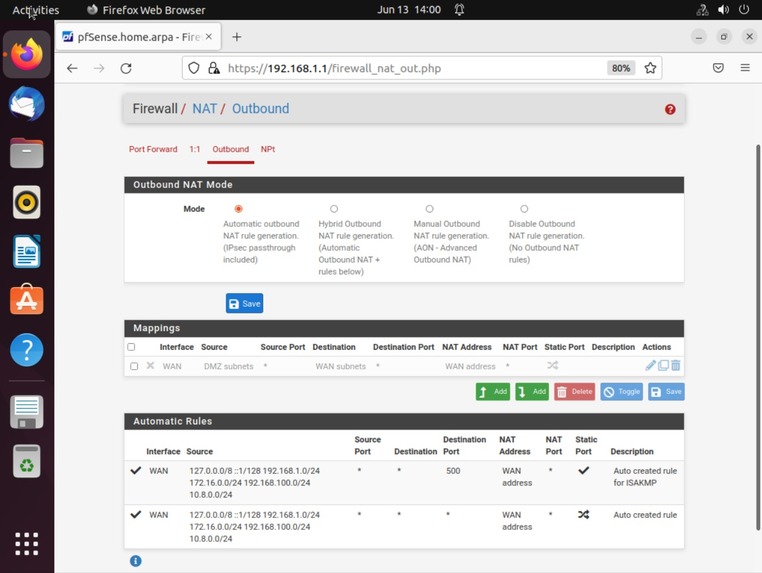Check the WAN DMZ subnets row checkbox

click(134, 366)
